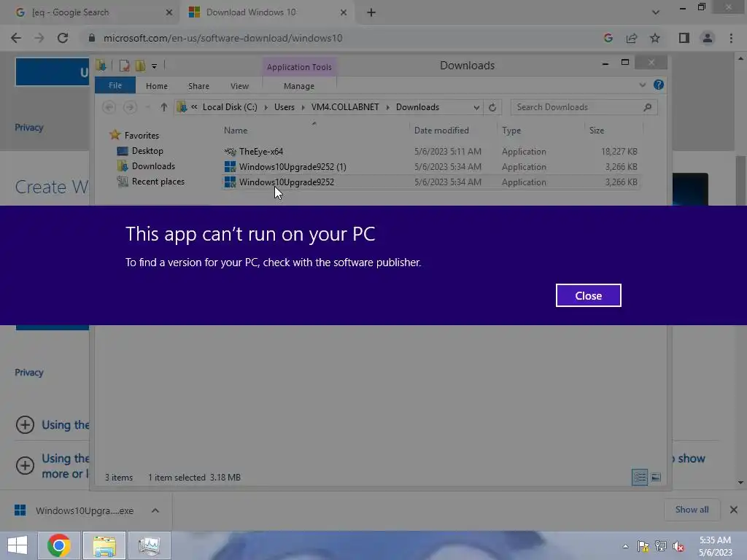Select Desktop in navigation pane
This screenshot has height=560, width=747.
pos(147,151)
